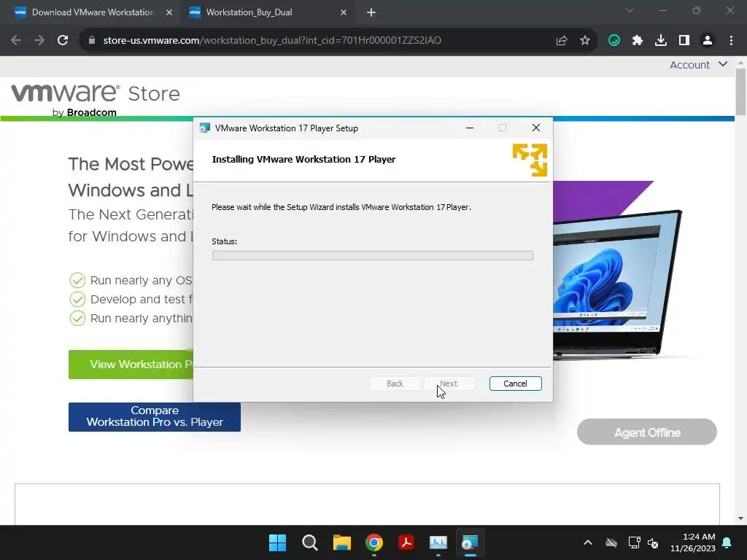Click the browser forward arrow
Screen dimensions: 747x560
39,41
